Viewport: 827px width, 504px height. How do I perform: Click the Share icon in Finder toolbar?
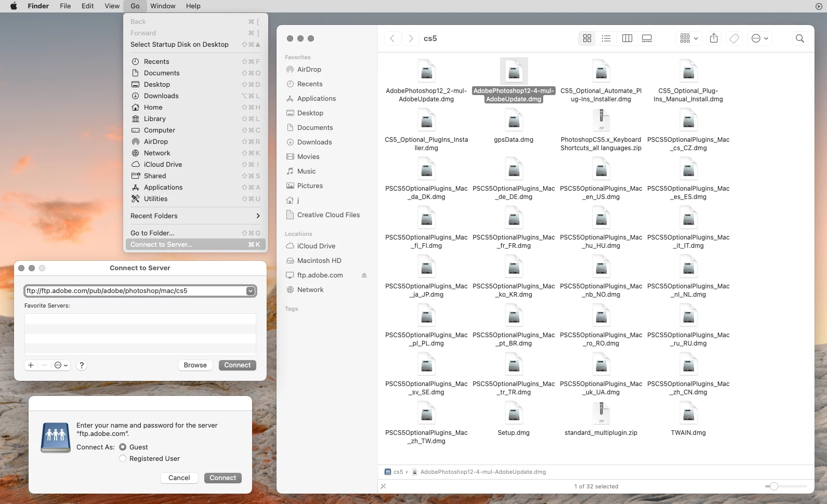(x=714, y=38)
